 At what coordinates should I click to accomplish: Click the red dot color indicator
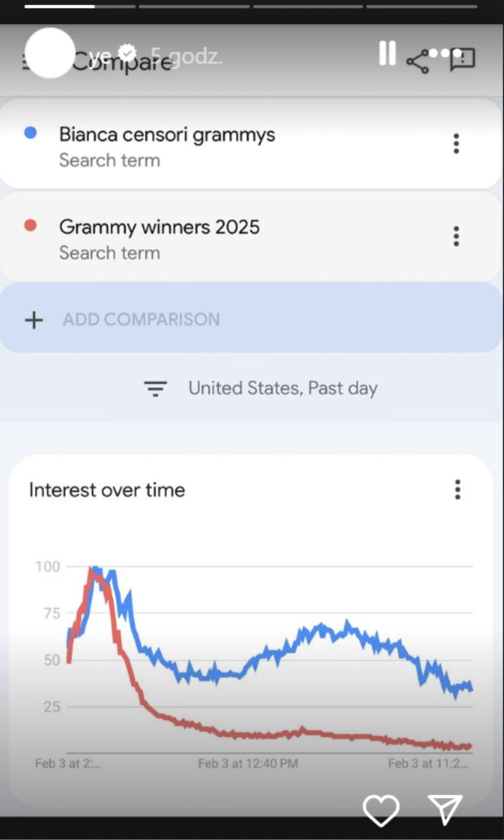point(30,225)
